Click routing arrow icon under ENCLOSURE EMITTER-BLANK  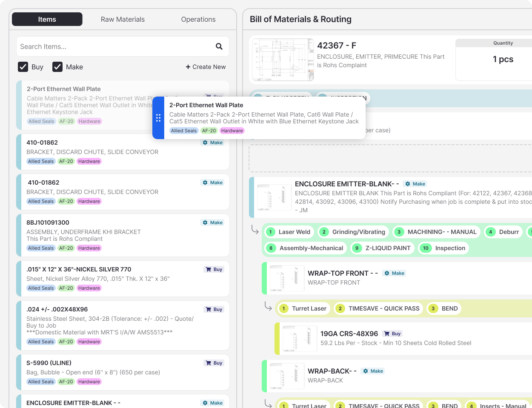click(x=255, y=230)
